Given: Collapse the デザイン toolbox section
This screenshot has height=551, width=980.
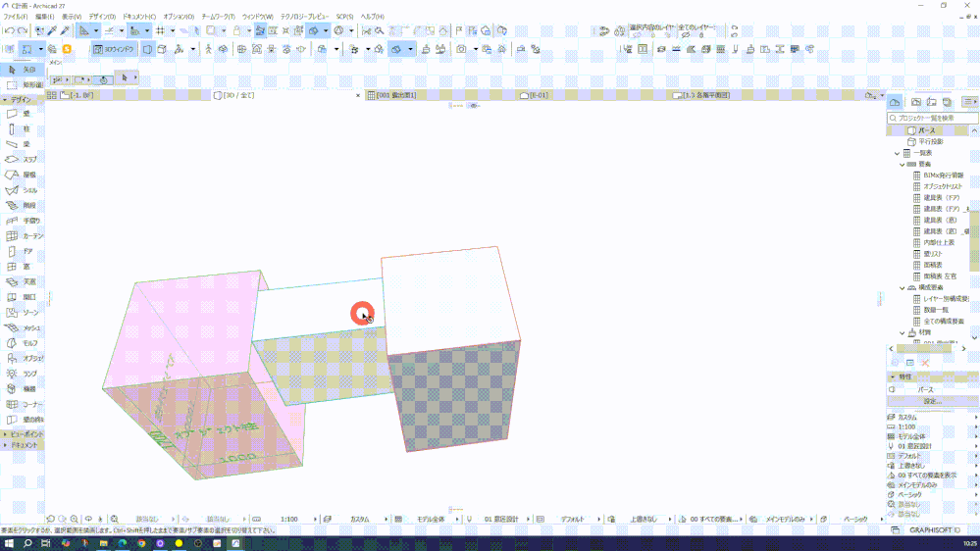Looking at the screenshot, I should coord(20,99).
